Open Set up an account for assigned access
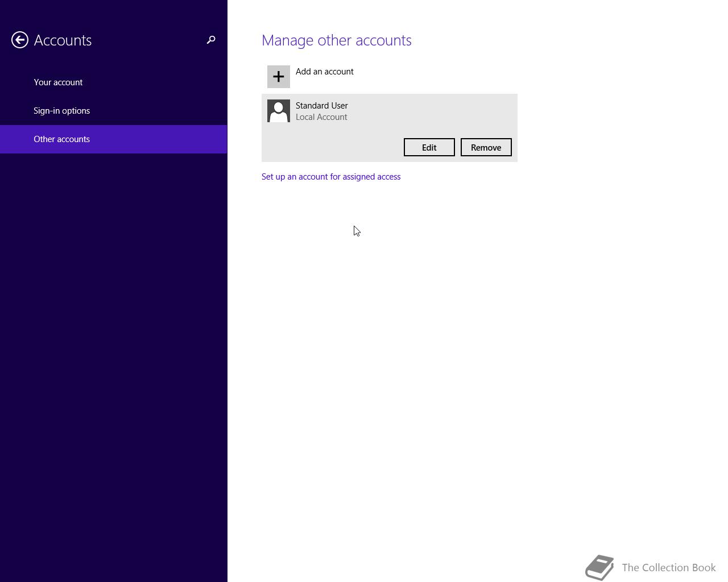Image resolution: width=728 pixels, height=582 pixels. (331, 177)
